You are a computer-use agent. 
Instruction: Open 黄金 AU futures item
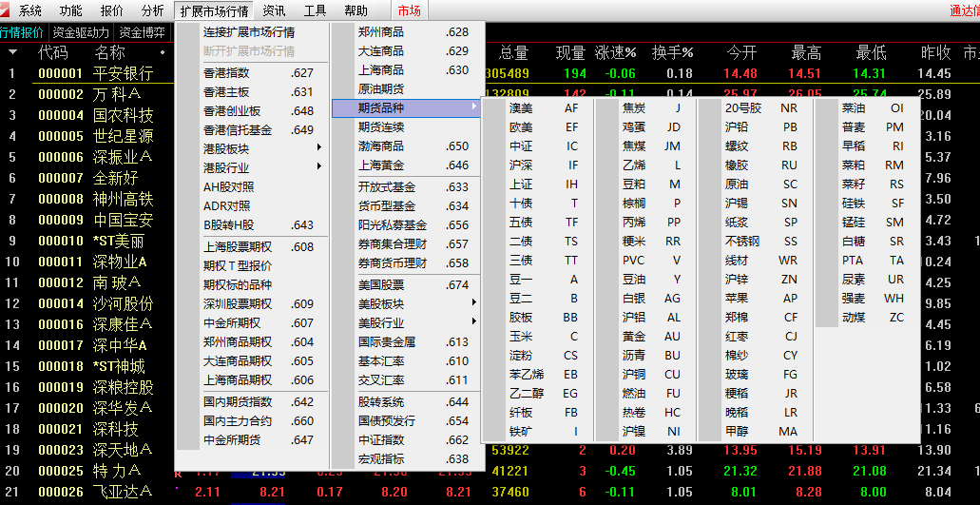(x=651, y=337)
